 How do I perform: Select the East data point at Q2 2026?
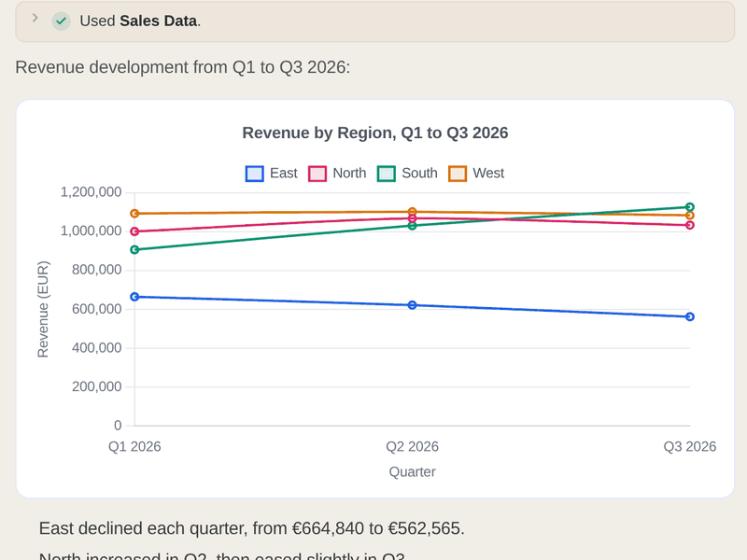click(413, 305)
